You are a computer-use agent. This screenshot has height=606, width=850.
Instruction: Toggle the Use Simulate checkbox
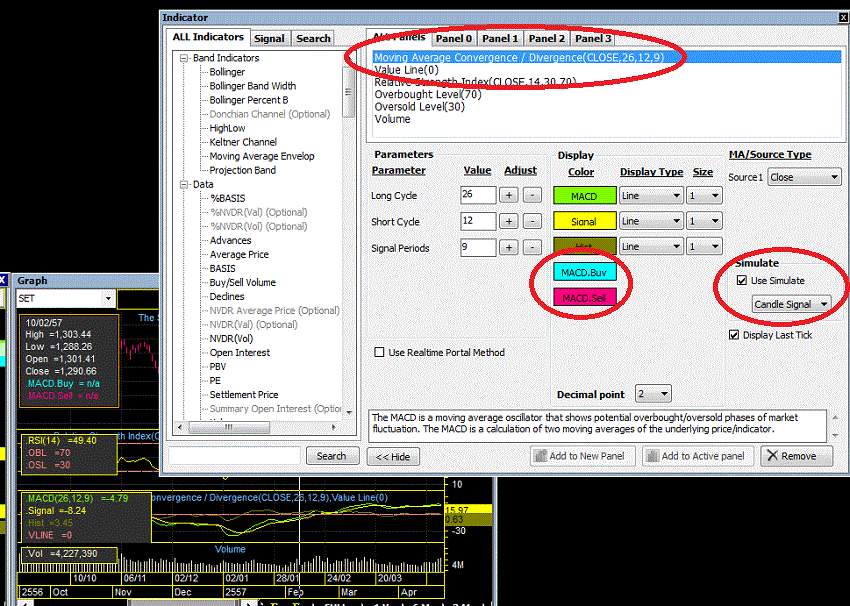741,281
